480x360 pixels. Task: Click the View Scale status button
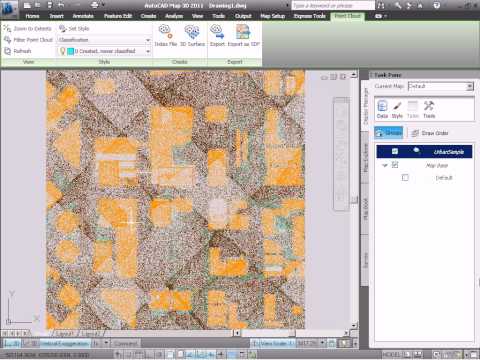[x=273, y=343]
